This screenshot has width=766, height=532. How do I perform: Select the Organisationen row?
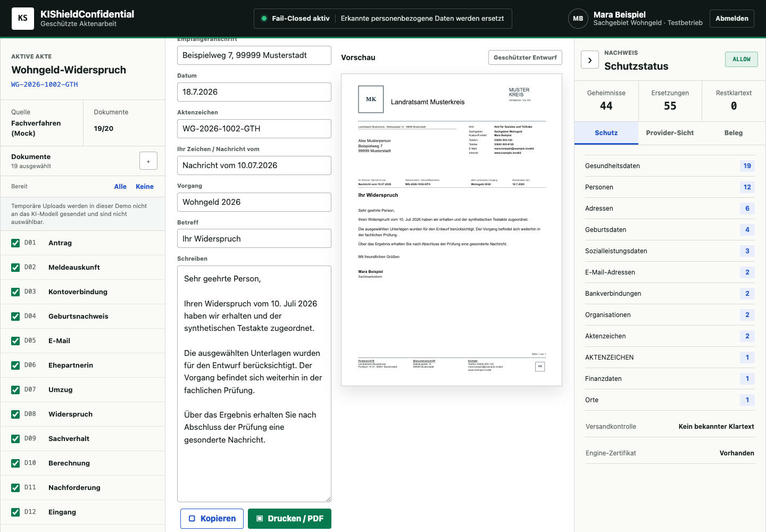[670, 315]
